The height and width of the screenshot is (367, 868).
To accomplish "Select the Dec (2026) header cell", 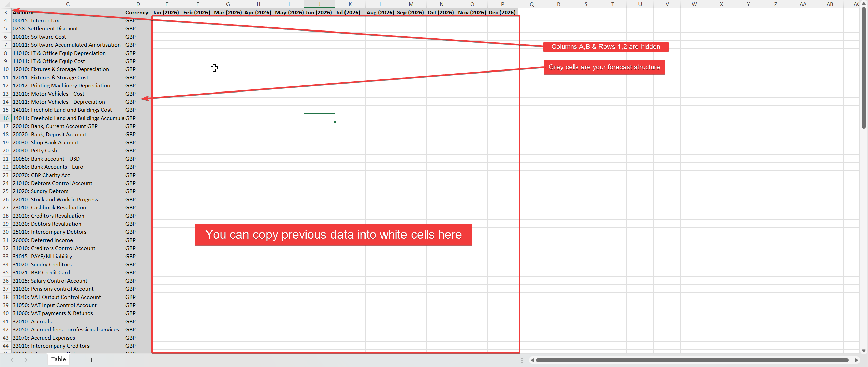I will 502,12.
